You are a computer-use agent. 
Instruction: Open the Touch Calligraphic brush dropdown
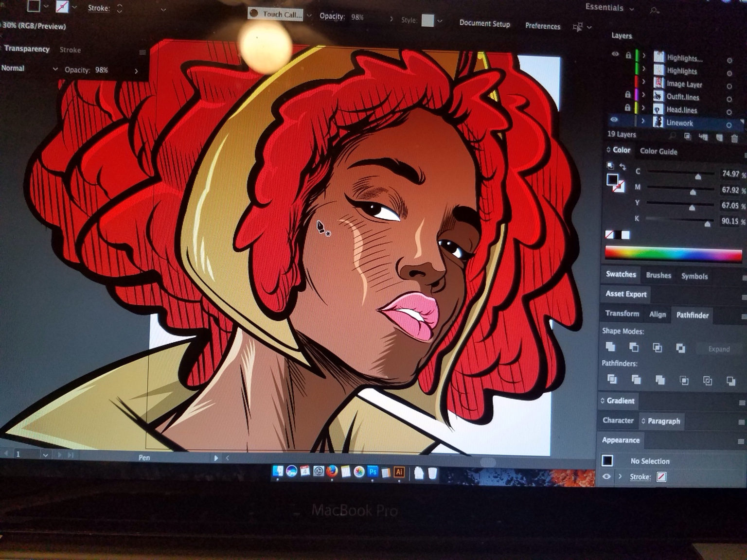309,15
